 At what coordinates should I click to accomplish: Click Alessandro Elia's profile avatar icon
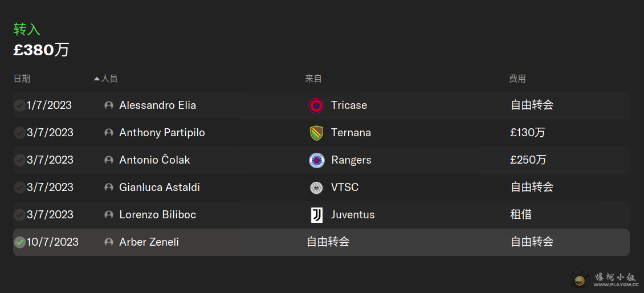[x=109, y=105]
